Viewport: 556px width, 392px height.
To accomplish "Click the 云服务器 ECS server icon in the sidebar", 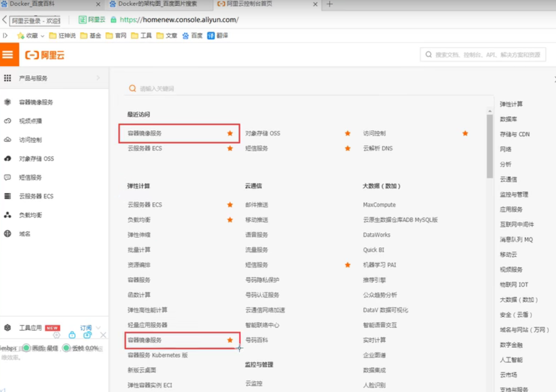I will [8, 196].
